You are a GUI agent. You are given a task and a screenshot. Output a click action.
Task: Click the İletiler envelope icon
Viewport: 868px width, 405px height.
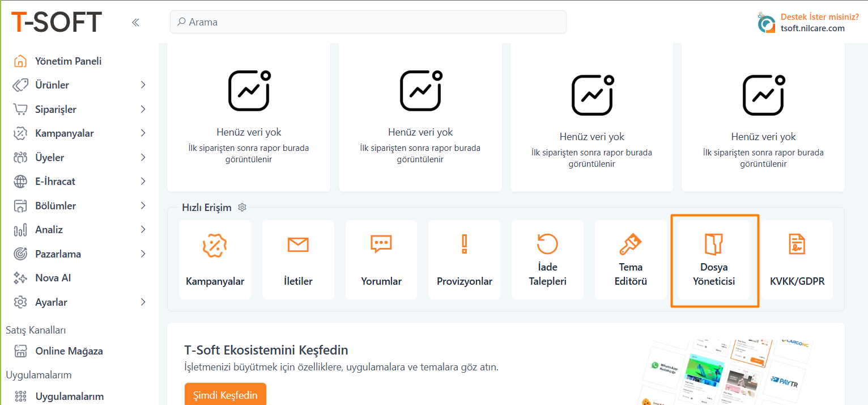tap(298, 244)
